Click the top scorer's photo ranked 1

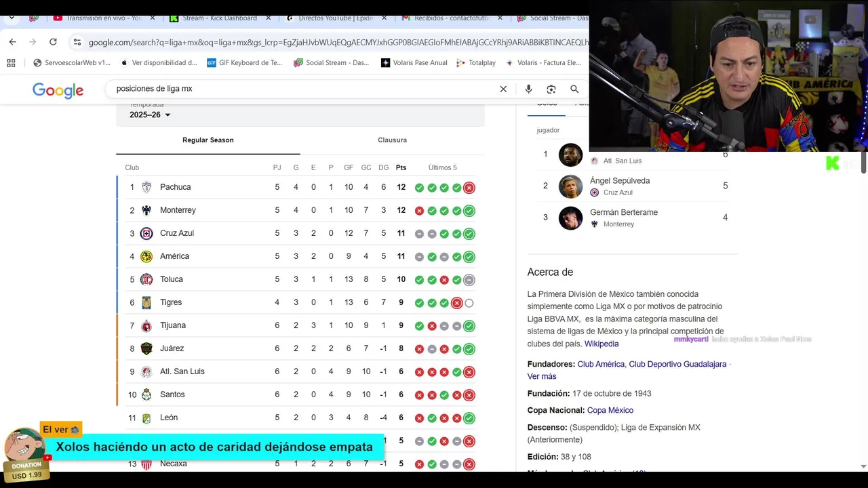pyautogui.click(x=570, y=155)
